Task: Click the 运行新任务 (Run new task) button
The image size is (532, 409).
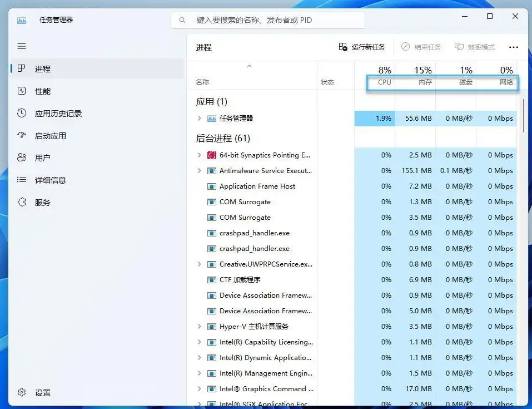Action: [363, 47]
